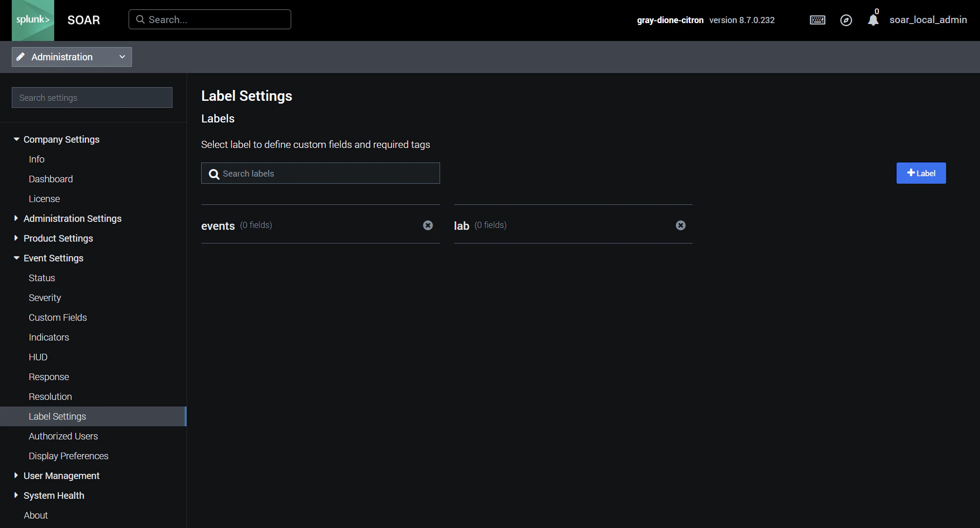Image resolution: width=980 pixels, height=528 pixels.
Task: Add a new label with +Label
Action: click(921, 173)
